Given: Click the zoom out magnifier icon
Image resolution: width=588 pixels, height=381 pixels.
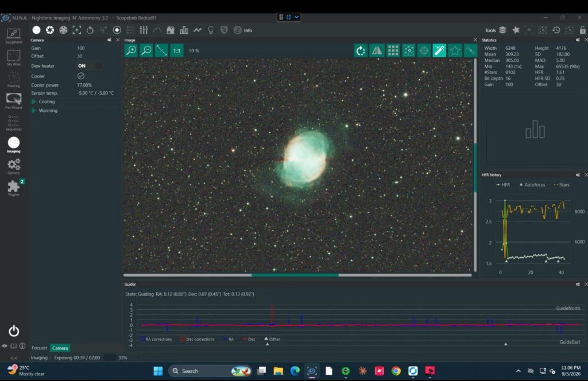Looking at the screenshot, I should tap(146, 50).
